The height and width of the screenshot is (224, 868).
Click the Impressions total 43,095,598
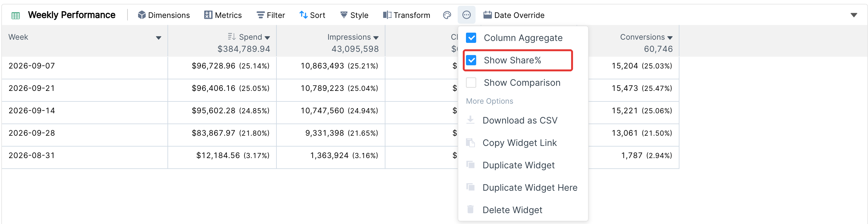355,49
